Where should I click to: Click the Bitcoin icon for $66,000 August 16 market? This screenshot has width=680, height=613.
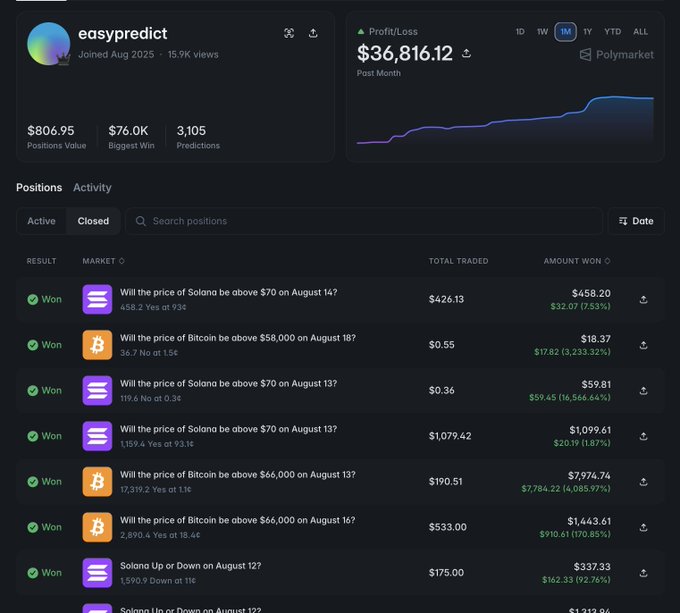click(x=97, y=527)
